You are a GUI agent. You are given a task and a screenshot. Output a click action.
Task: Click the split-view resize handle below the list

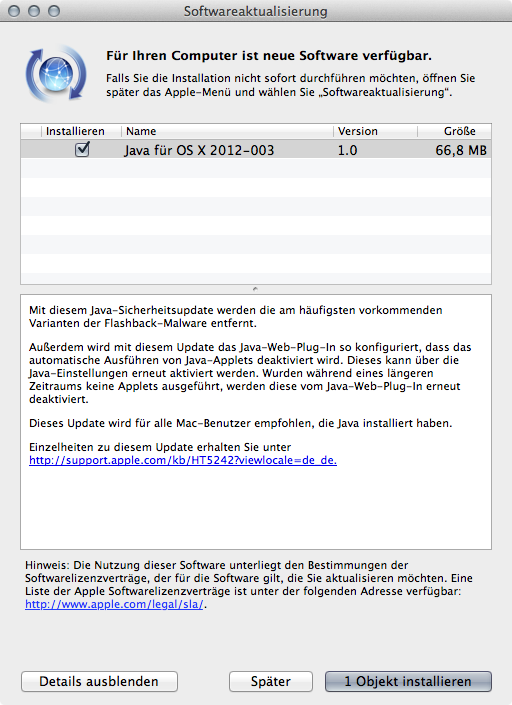255,289
